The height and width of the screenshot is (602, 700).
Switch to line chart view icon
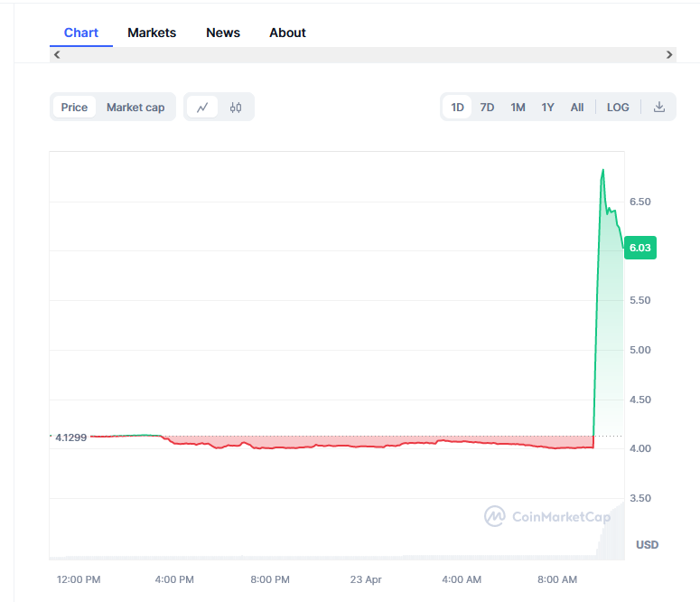[x=202, y=108]
